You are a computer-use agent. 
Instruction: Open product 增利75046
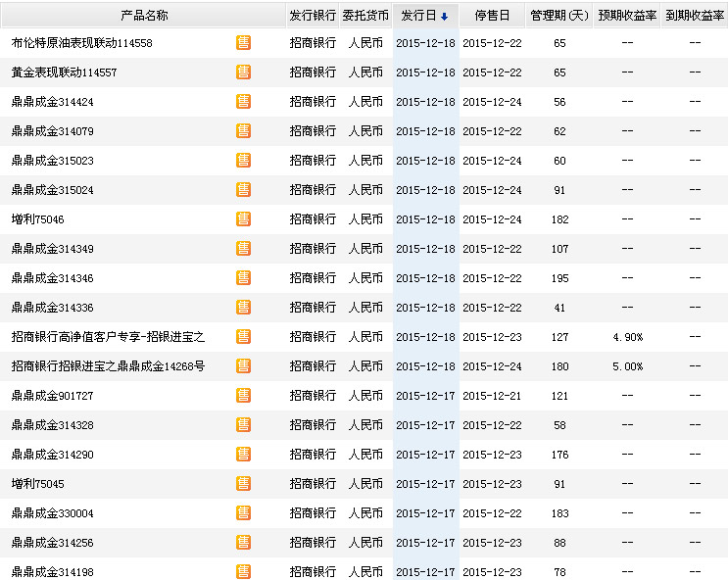[x=37, y=219]
